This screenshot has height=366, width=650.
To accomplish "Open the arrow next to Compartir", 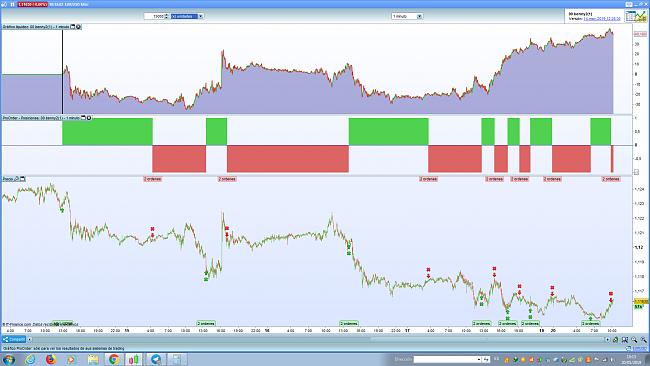I will pyautogui.click(x=29, y=339).
